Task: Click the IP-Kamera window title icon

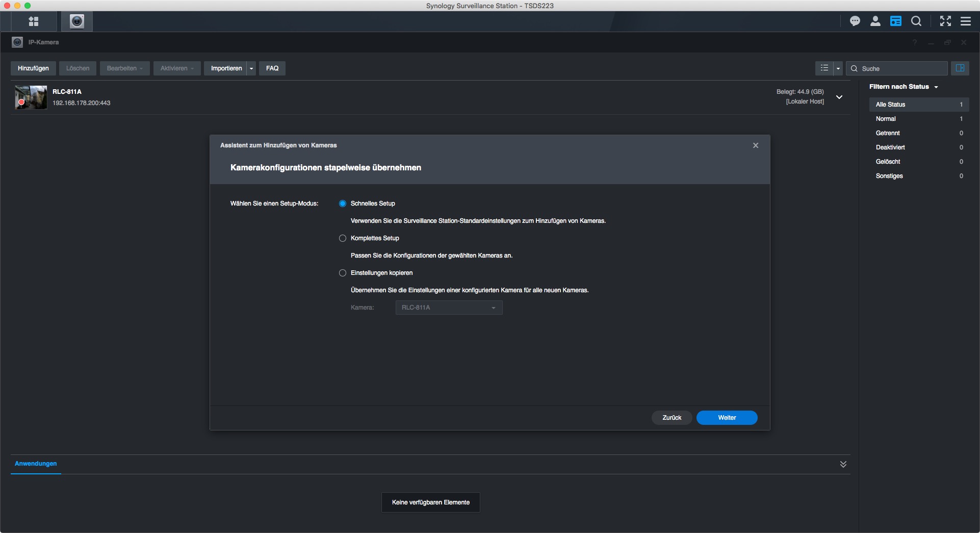Action: (x=17, y=42)
